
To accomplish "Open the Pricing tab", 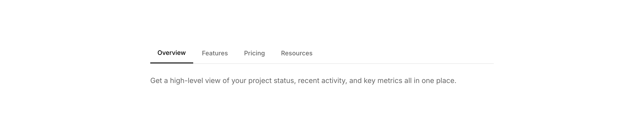I will (x=254, y=53).
